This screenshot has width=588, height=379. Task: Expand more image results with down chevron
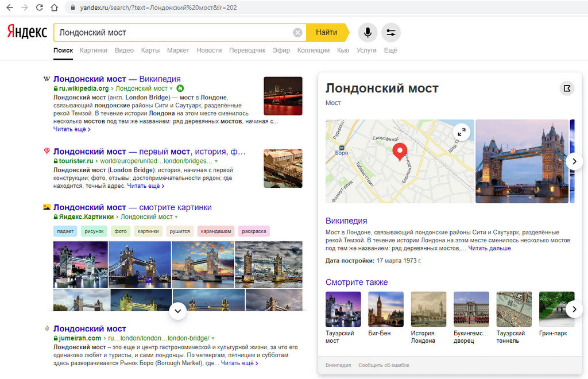point(177,311)
